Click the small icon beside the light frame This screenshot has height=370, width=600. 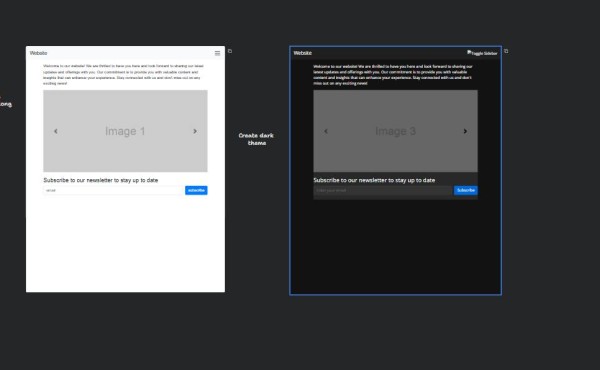[230, 51]
